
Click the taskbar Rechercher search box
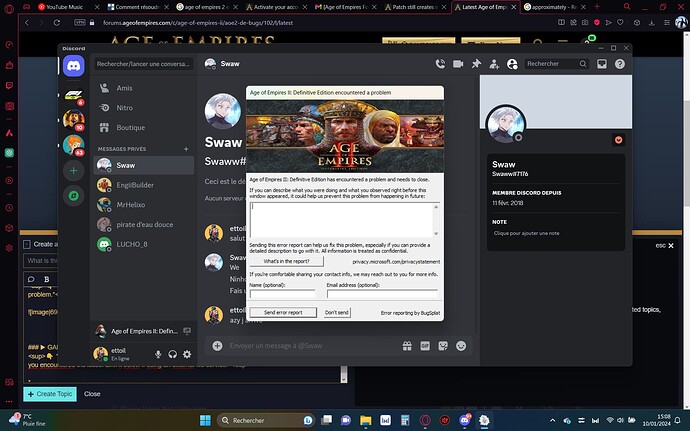(265, 420)
